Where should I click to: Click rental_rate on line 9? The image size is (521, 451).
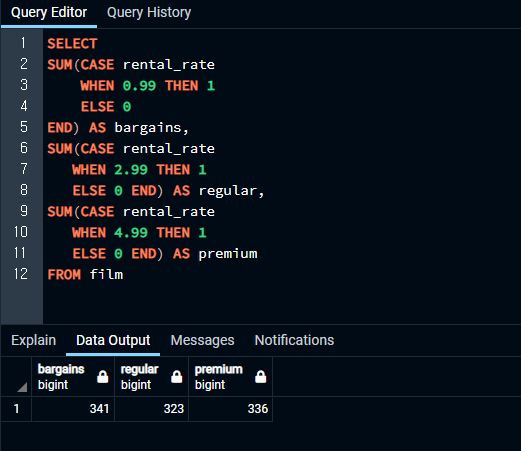click(169, 212)
